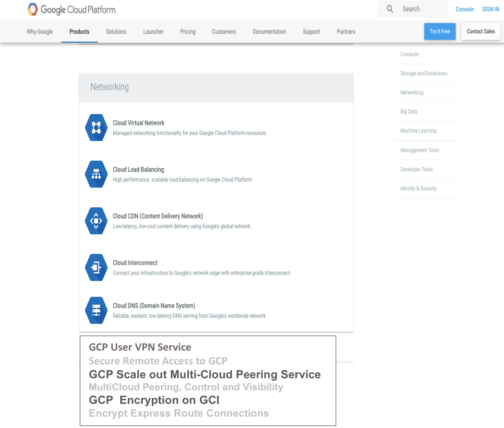Click the 'Low-latency, low-cost content delivery' description
The image size is (504, 428).
(x=182, y=226)
